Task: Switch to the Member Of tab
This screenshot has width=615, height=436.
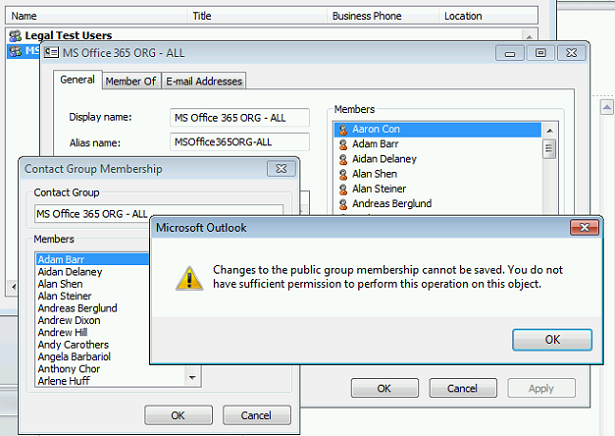Action: pos(131,81)
